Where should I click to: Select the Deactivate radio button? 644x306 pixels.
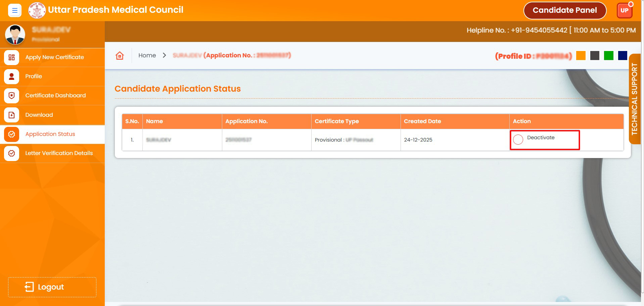(518, 140)
